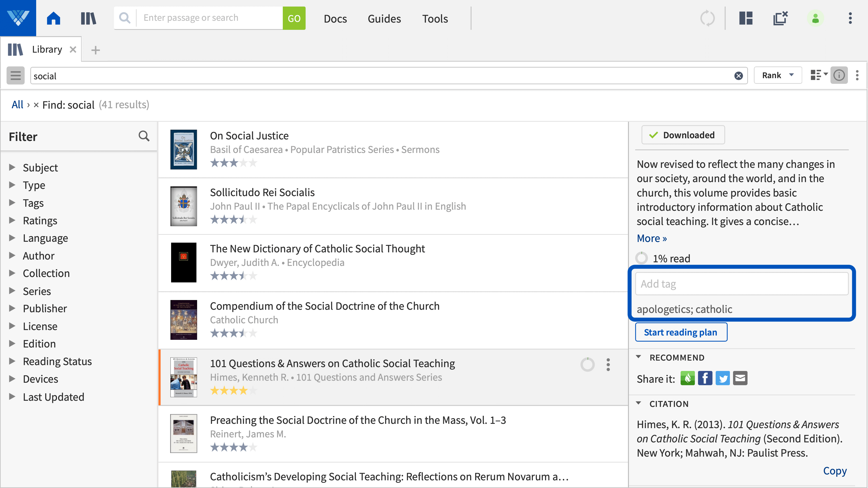The height and width of the screenshot is (488, 868).
Task: Click the close all panels icon
Action: (x=781, y=18)
